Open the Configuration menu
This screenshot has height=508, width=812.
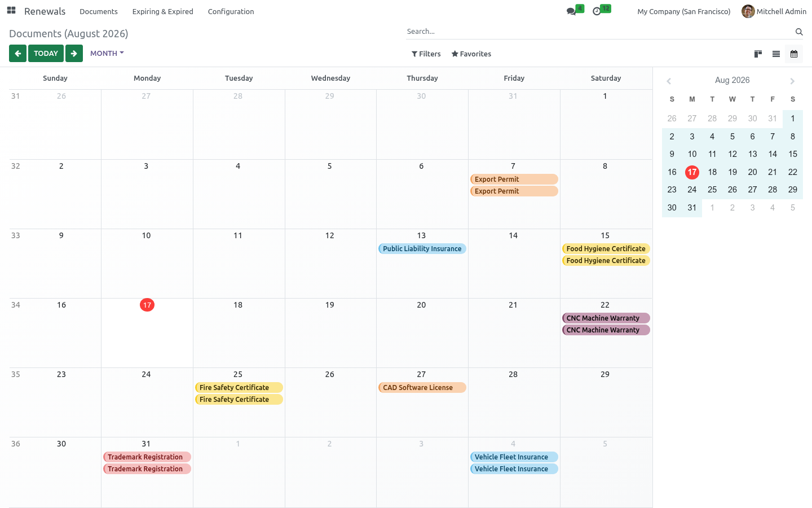(x=231, y=11)
